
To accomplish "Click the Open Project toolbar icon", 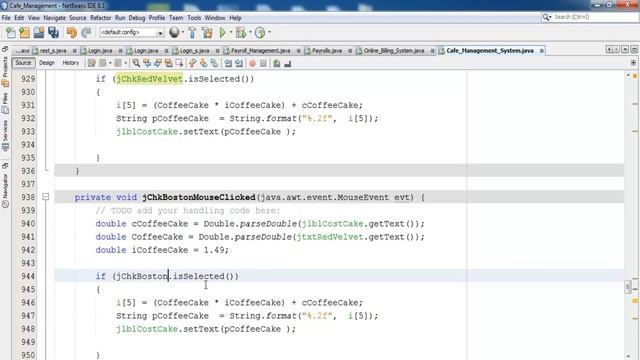I will 39,33.
